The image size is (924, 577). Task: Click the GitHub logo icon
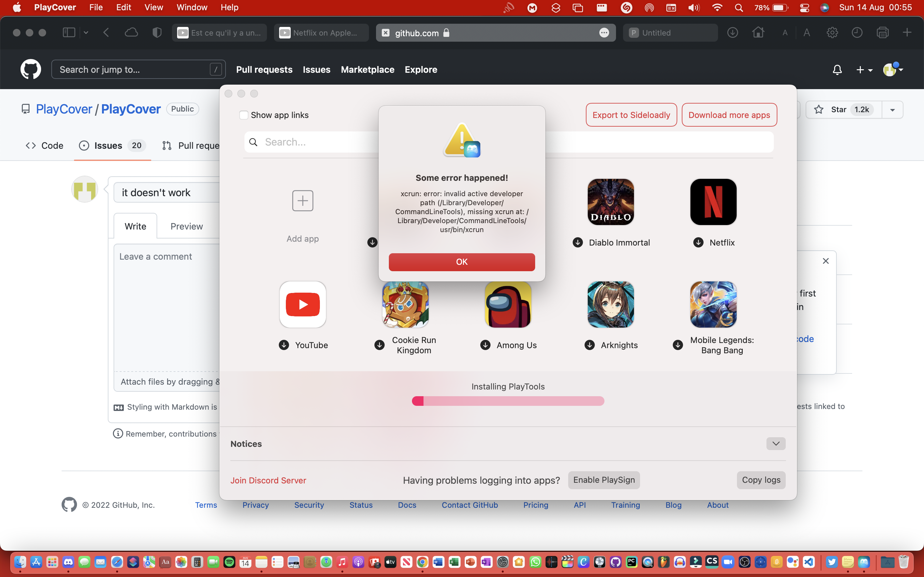click(30, 69)
